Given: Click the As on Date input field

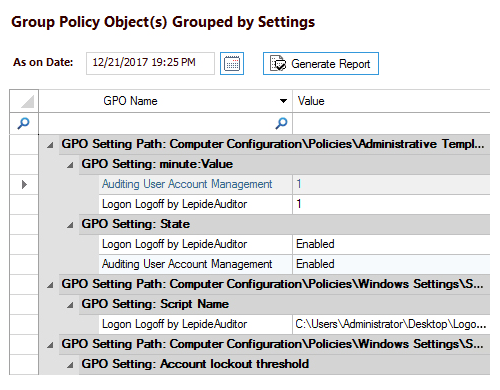Looking at the screenshot, I should [150, 63].
